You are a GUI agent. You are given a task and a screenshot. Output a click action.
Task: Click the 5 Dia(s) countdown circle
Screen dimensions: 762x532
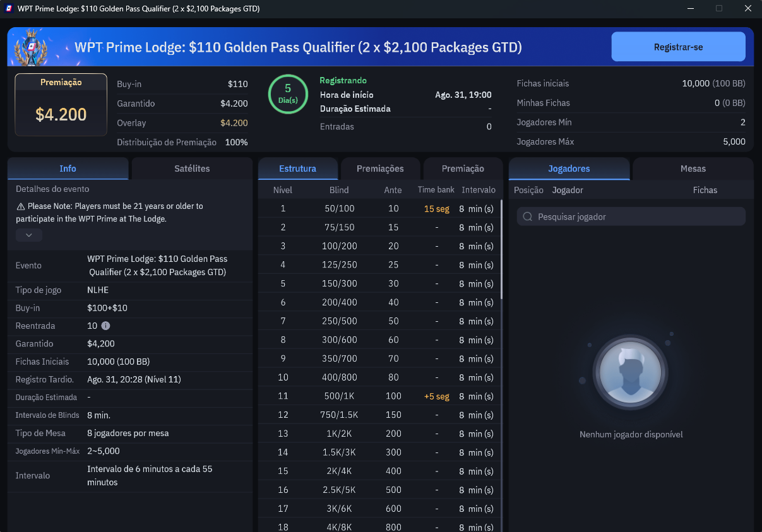point(288,94)
